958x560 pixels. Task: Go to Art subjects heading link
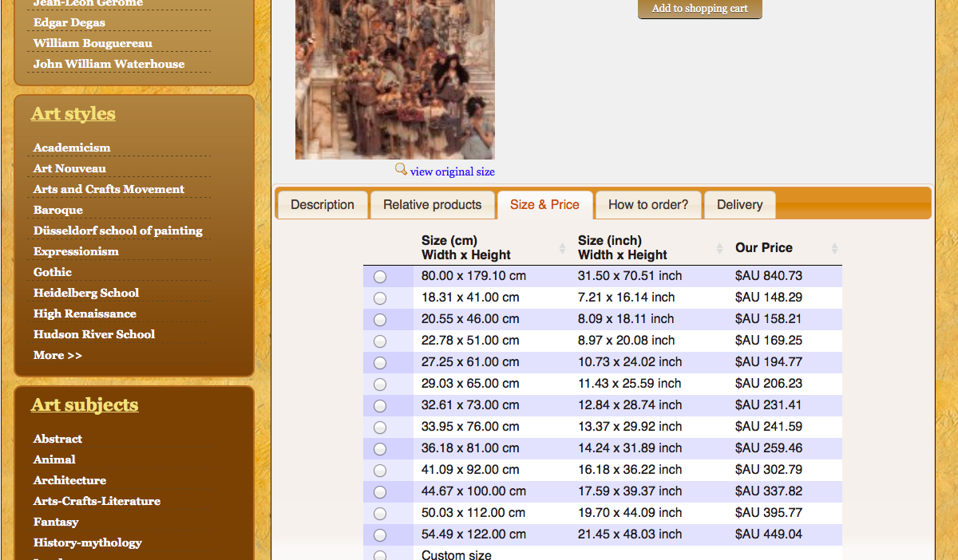(85, 405)
